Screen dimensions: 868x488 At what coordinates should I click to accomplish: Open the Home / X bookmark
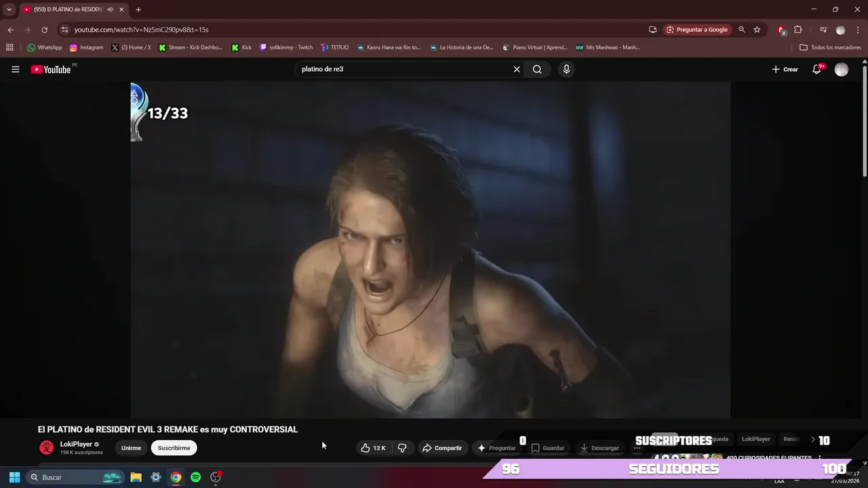(x=131, y=47)
